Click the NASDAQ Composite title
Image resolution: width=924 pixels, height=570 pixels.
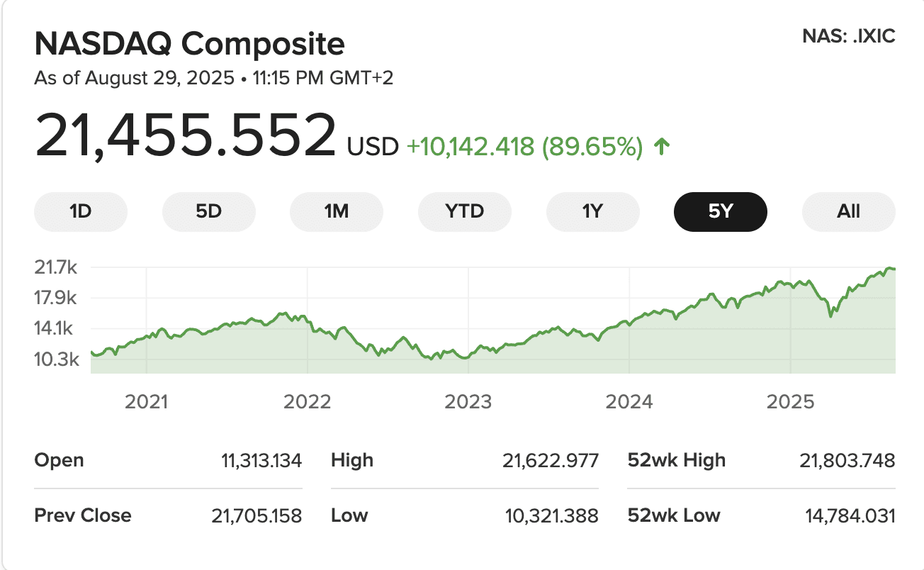[189, 45]
